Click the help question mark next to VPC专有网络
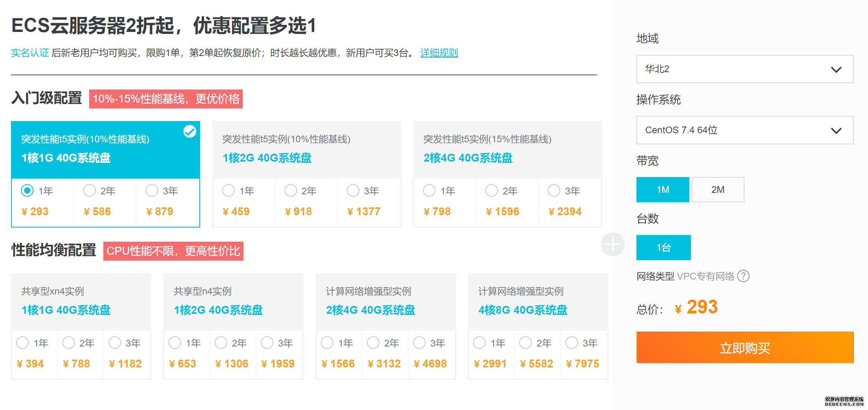This screenshot has width=868, height=410. [743, 276]
